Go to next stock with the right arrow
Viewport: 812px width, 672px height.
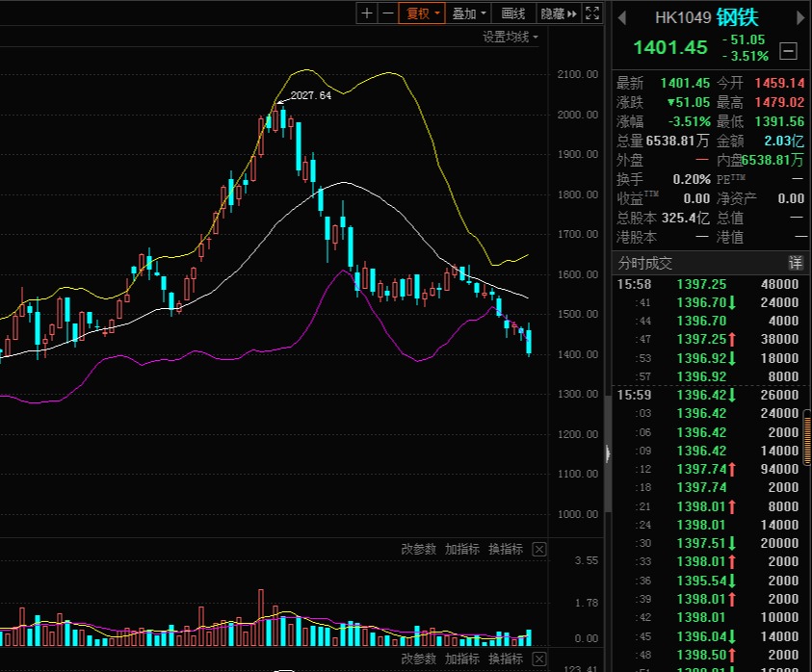coord(800,18)
